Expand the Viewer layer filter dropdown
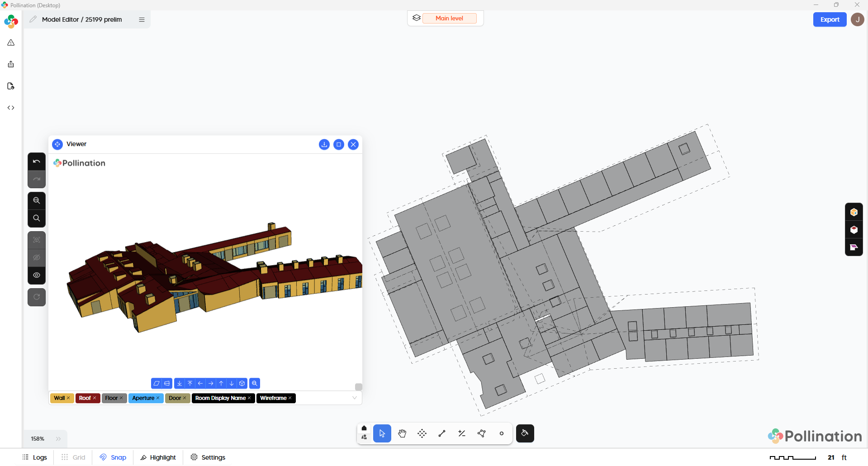 355,398
